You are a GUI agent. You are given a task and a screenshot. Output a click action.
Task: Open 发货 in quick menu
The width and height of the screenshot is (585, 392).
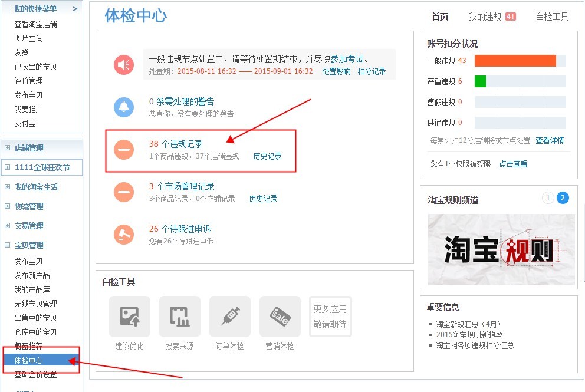click(x=21, y=52)
